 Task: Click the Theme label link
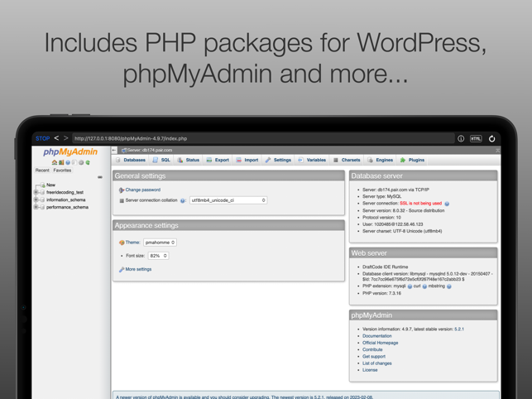(x=132, y=243)
